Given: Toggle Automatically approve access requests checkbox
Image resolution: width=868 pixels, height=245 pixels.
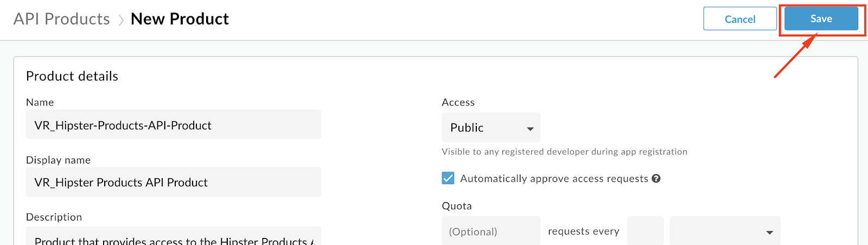Looking at the screenshot, I should tap(448, 178).
